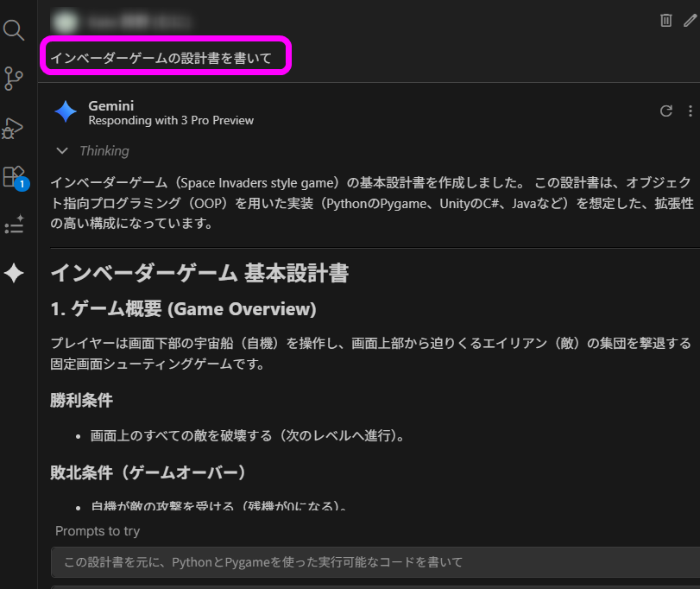The image size is (700, 589).
Task: Click the sparkle checklist icon in the sidebar
Action: (14, 225)
